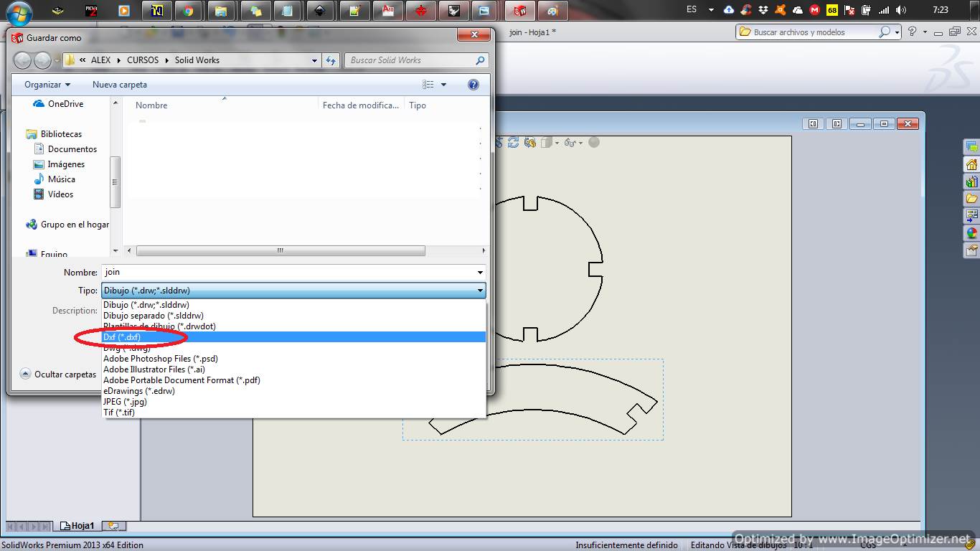Open the Organizar dropdown menu
Screen dimensions: 980x551
pos(47,85)
